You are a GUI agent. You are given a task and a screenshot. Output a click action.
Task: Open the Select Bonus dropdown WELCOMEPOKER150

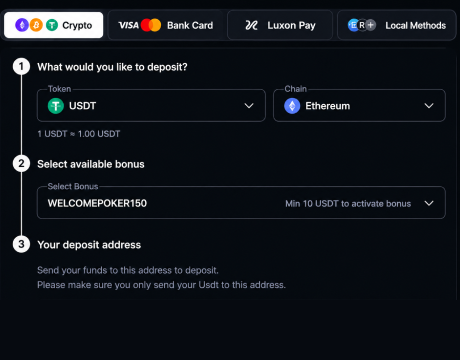[x=241, y=203]
